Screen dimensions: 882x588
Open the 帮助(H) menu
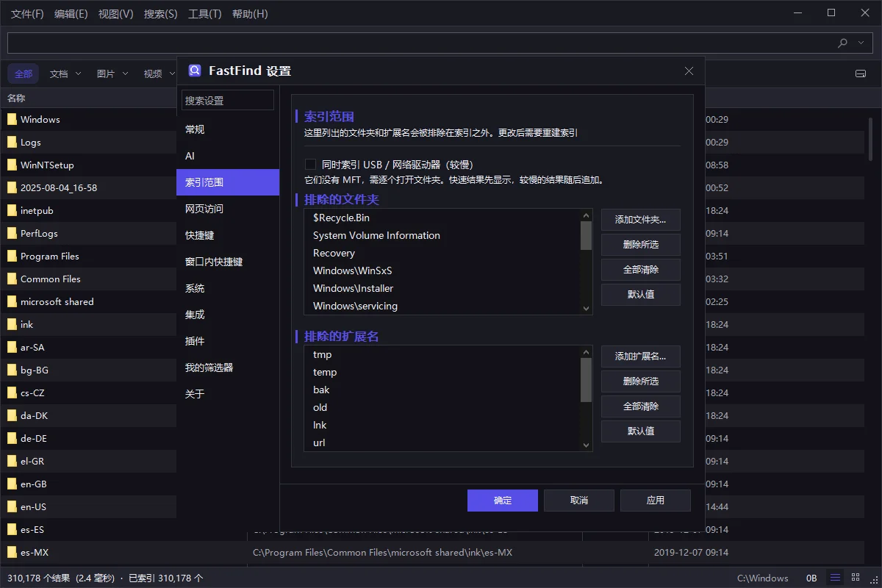[x=250, y=14]
